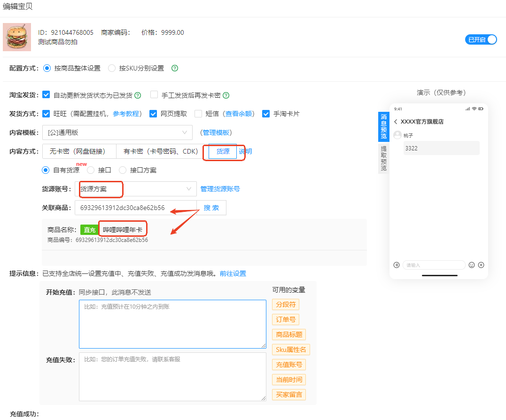Toggle the 已开启 switch off
This screenshot has height=420, width=506.
pyautogui.click(x=481, y=39)
